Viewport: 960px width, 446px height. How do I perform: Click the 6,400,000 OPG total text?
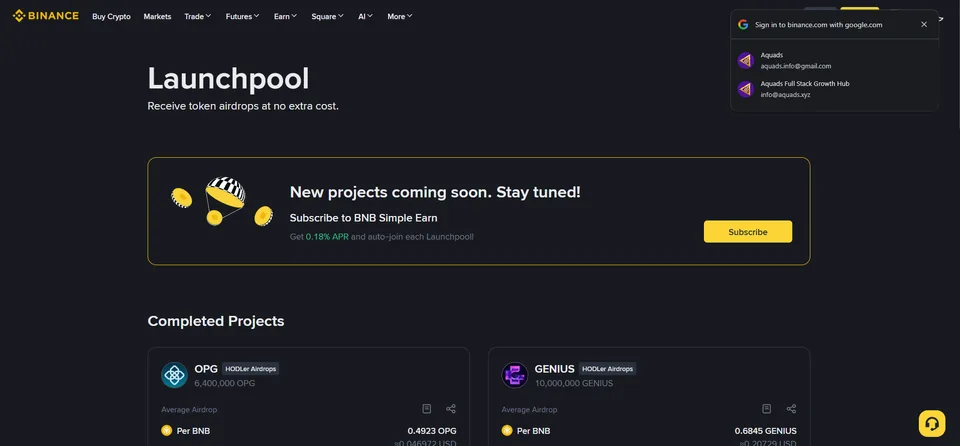pyautogui.click(x=225, y=384)
